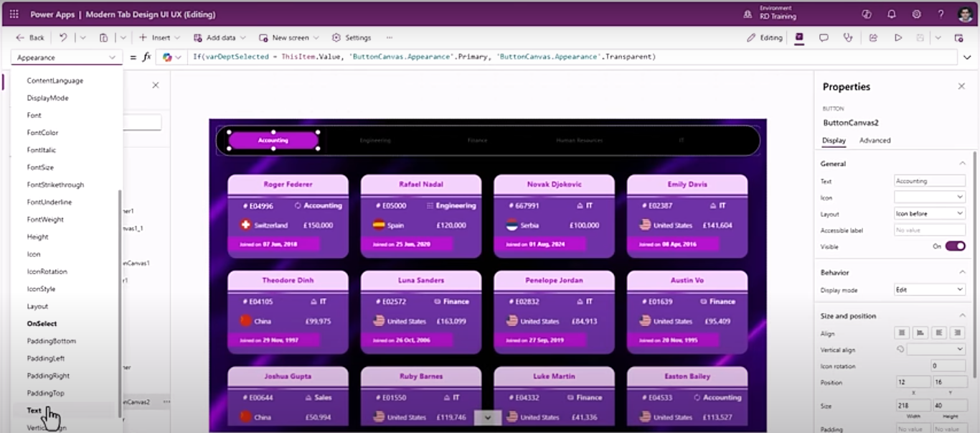Click the undo icon in toolbar

coord(63,37)
